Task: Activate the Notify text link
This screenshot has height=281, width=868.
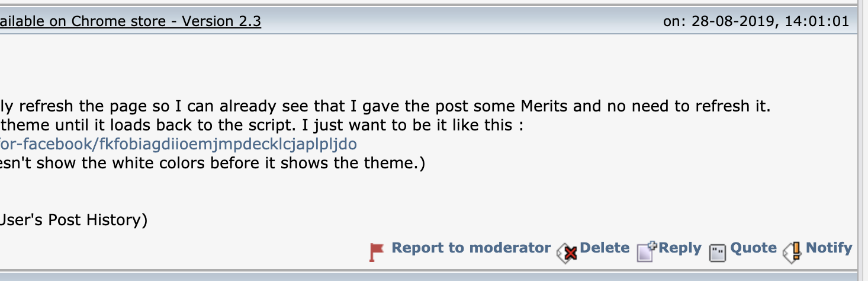Action: tap(829, 248)
